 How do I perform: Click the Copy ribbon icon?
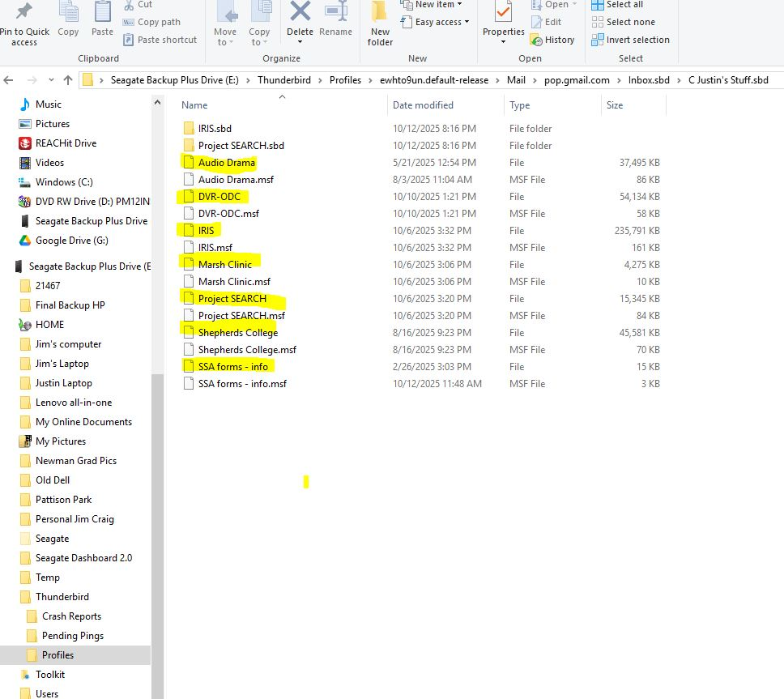point(68,11)
